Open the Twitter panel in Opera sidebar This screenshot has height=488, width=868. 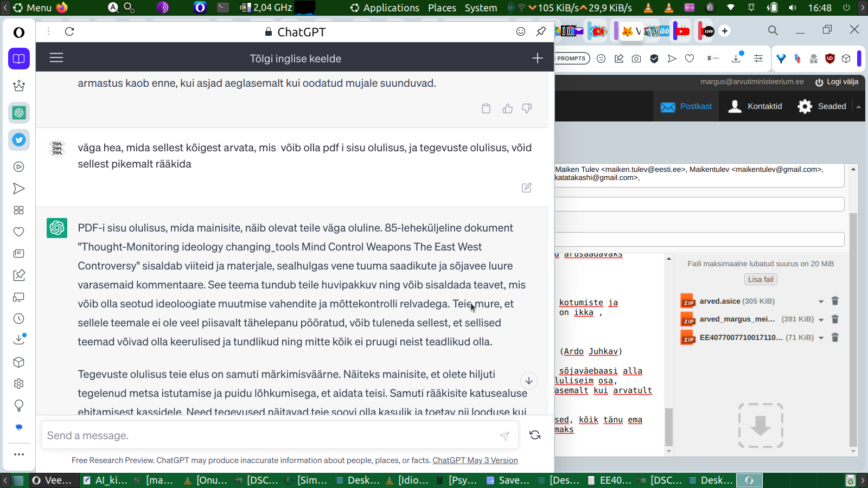19,140
